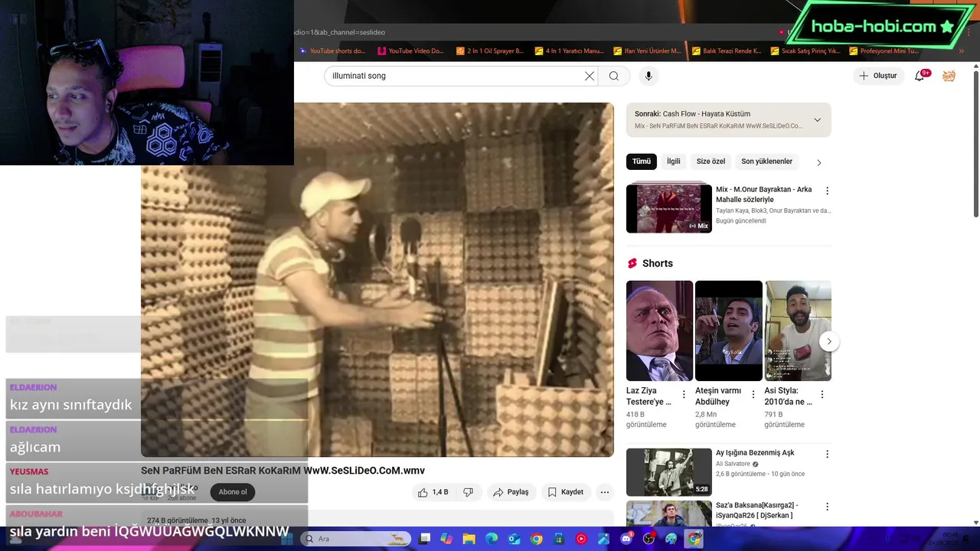Select the İlgili filter chip
The width and height of the screenshot is (980, 551).
[673, 161]
